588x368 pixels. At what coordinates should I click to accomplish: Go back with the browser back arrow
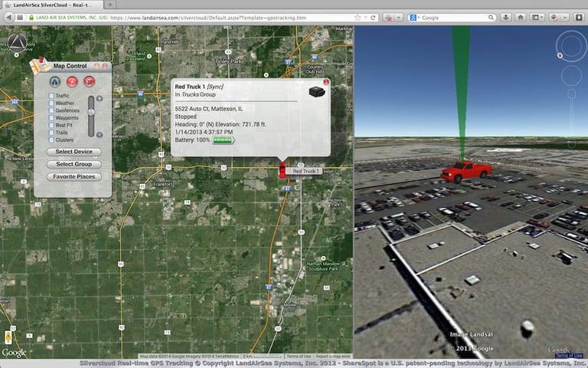click(x=9, y=18)
